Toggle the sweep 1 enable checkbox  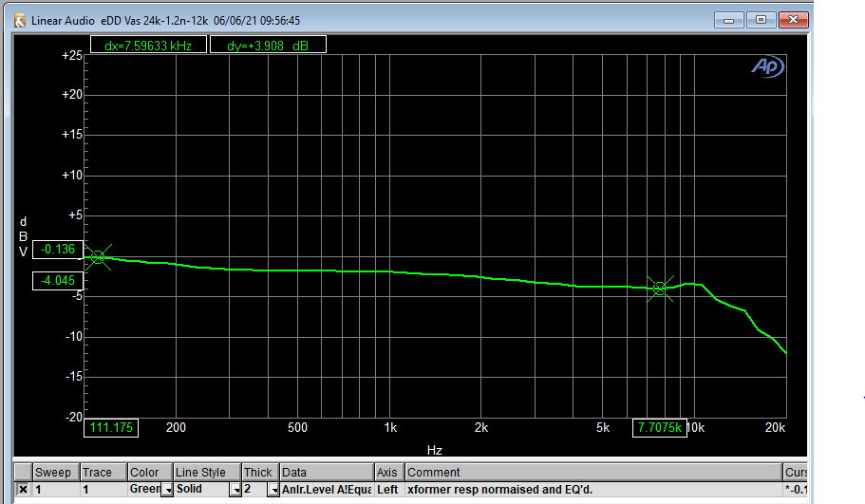(23, 489)
